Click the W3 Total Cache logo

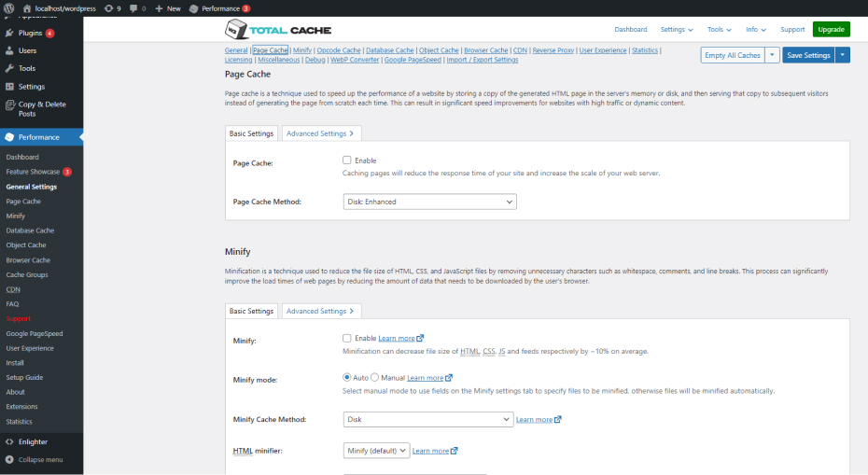click(278, 29)
